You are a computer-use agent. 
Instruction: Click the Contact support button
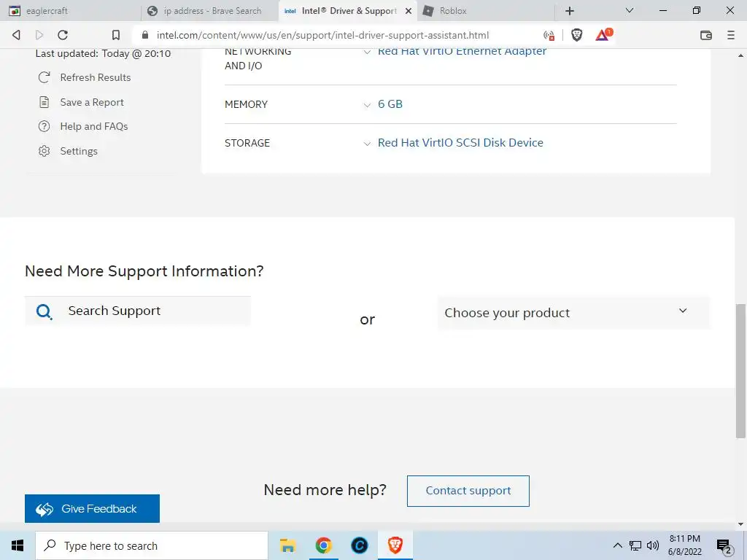click(468, 491)
